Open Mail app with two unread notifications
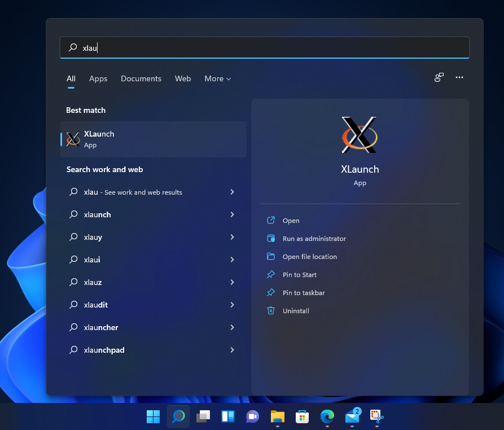Image resolution: width=504 pixels, height=430 pixels. point(353,416)
